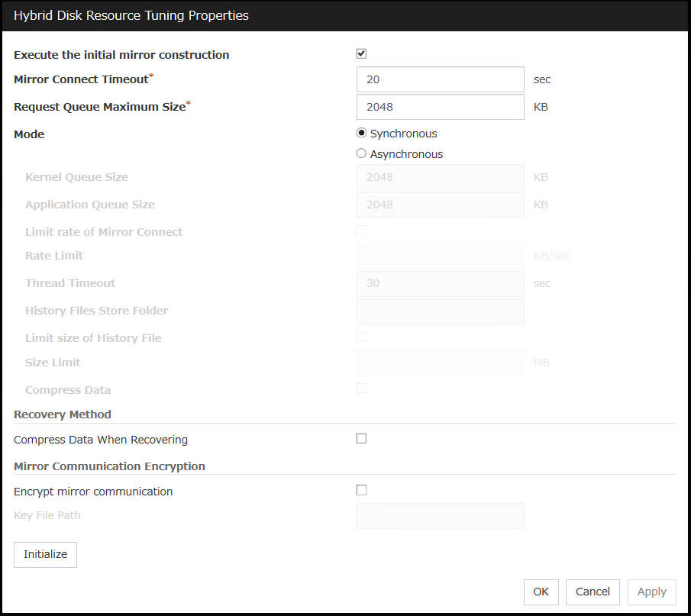Screen dimensions: 691x616
Task: Click the Mirror Connect Timeout field
Action: pos(440,79)
